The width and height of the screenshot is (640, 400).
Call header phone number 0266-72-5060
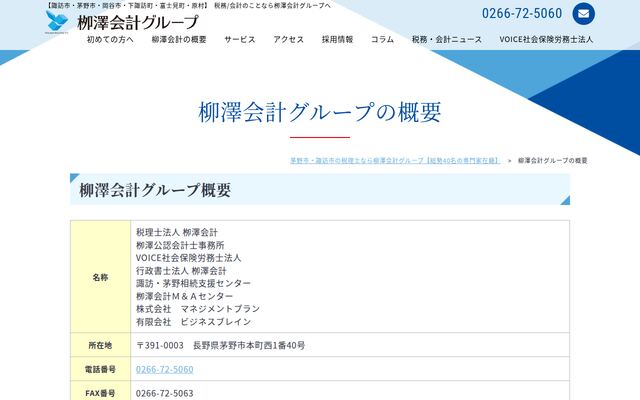click(x=522, y=13)
